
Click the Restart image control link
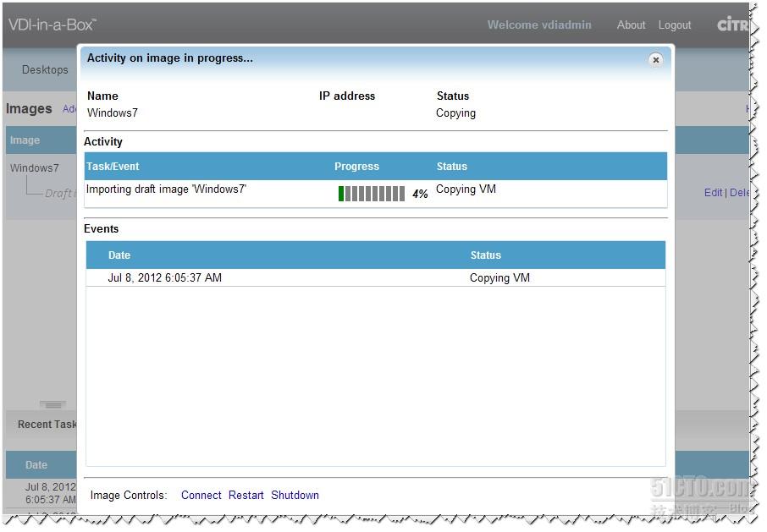tap(246, 495)
